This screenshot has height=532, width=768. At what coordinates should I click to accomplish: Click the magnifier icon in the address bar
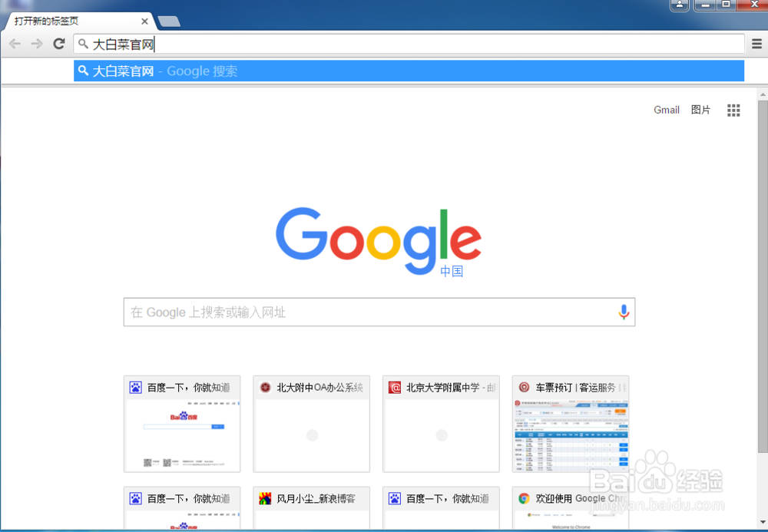(x=84, y=44)
